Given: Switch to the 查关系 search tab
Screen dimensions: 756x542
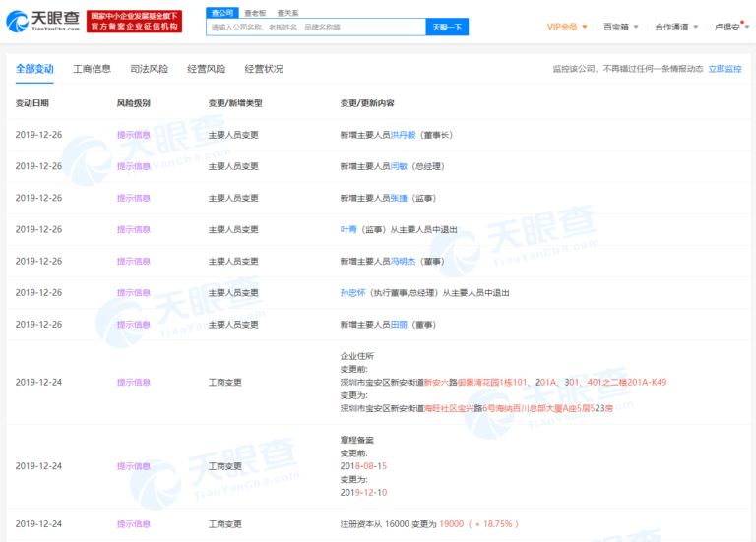Looking at the screenshot, I should (287, 12).
